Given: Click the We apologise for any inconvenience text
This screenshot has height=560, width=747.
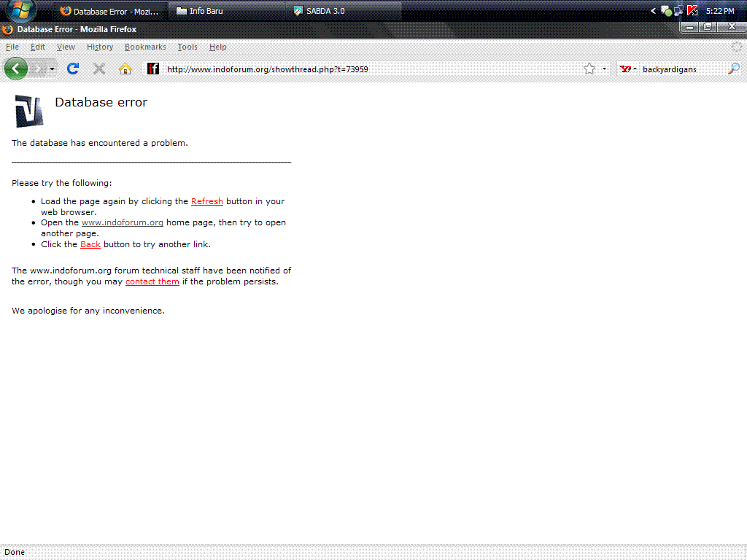Looking at the screenshot, I should click(88, 311).
